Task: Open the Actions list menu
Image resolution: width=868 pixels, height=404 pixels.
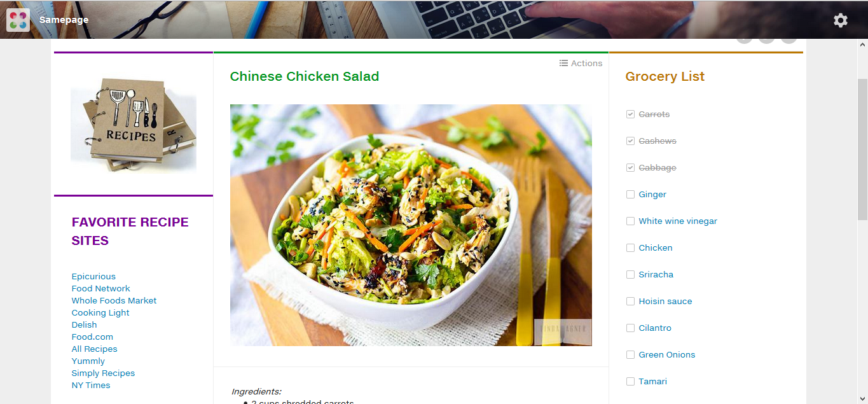Action: (581, 63)
